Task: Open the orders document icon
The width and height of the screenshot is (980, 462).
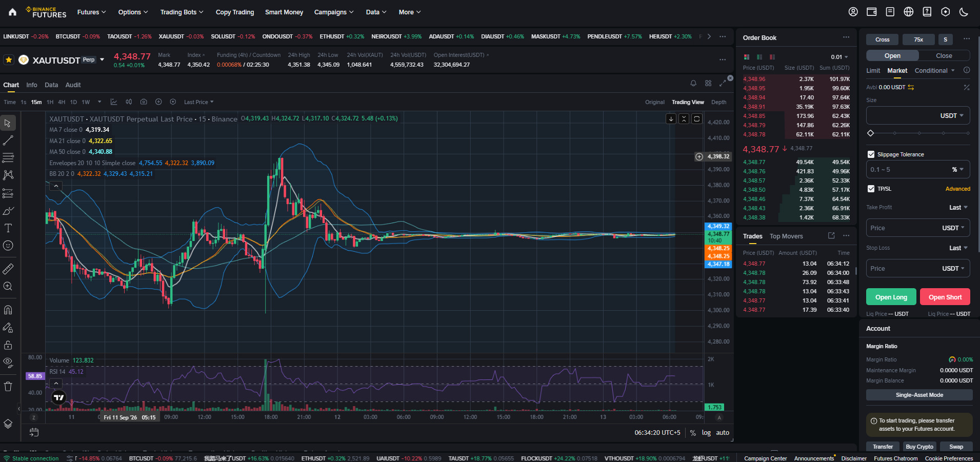Action: [890, 12]
